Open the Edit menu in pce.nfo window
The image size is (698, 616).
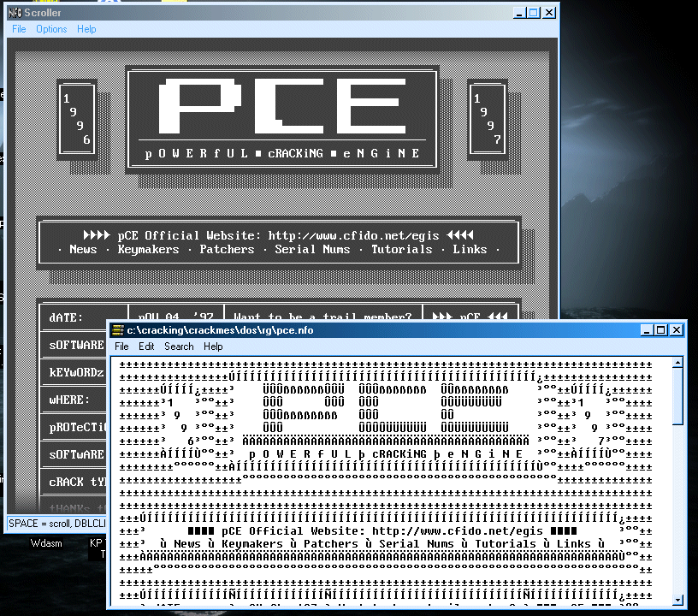coord(146,346)
